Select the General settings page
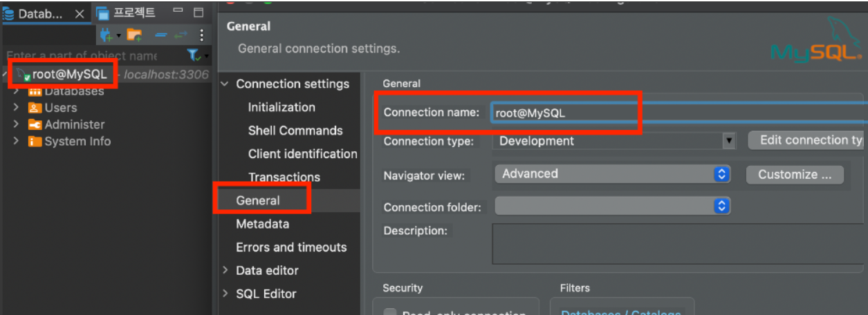 click(258, 200)
